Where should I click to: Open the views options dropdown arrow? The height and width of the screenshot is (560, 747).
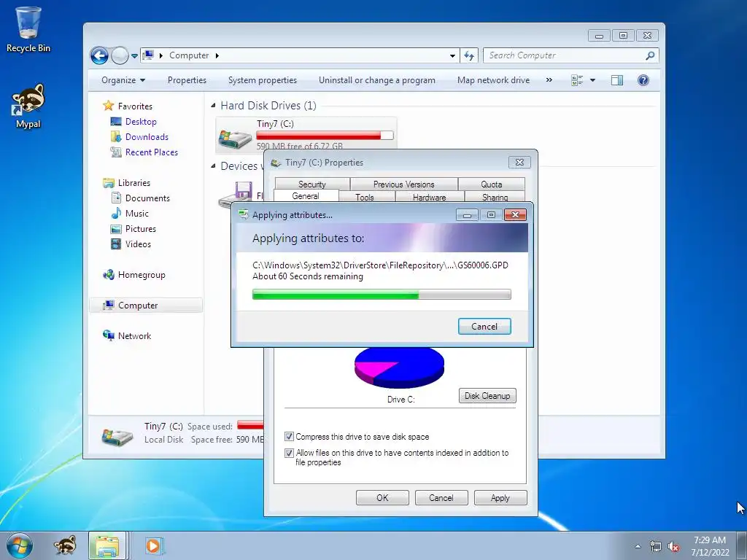[x=592, y=80]
